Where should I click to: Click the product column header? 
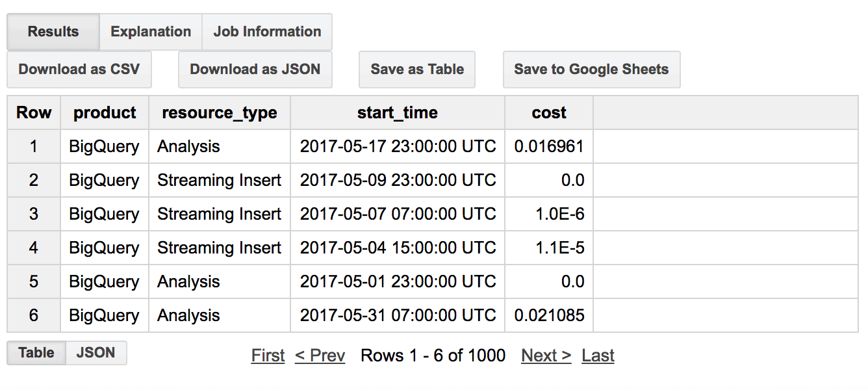pyautogui.click(x=105, y=112)
